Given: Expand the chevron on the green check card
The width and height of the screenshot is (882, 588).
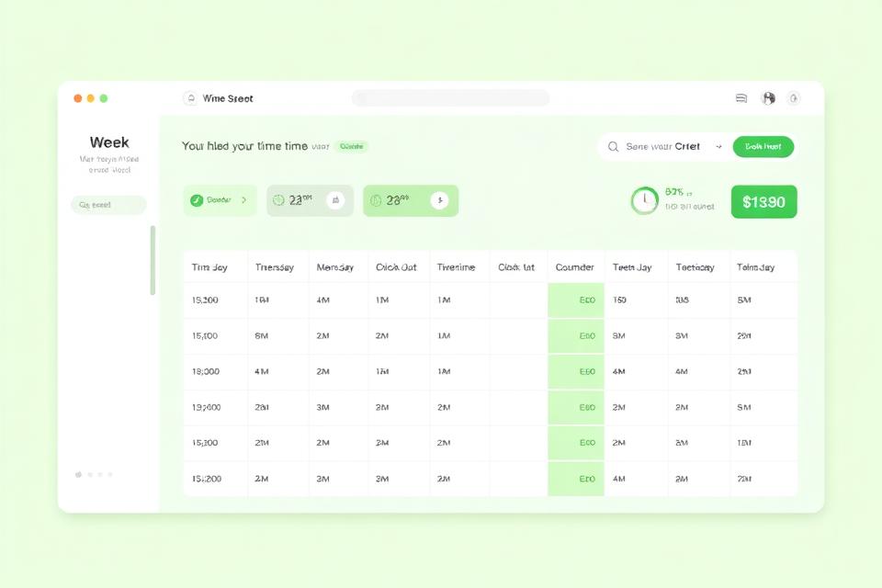Looking at the screenshot, I should (243, 199).
